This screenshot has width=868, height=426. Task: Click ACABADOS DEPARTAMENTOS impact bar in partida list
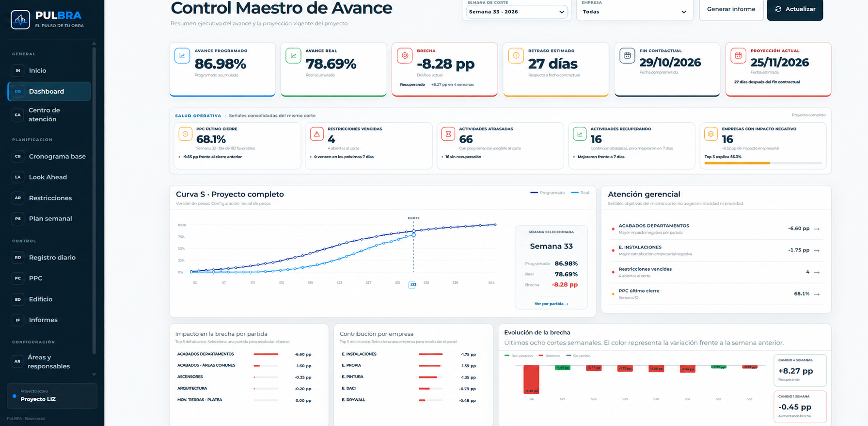266,354
